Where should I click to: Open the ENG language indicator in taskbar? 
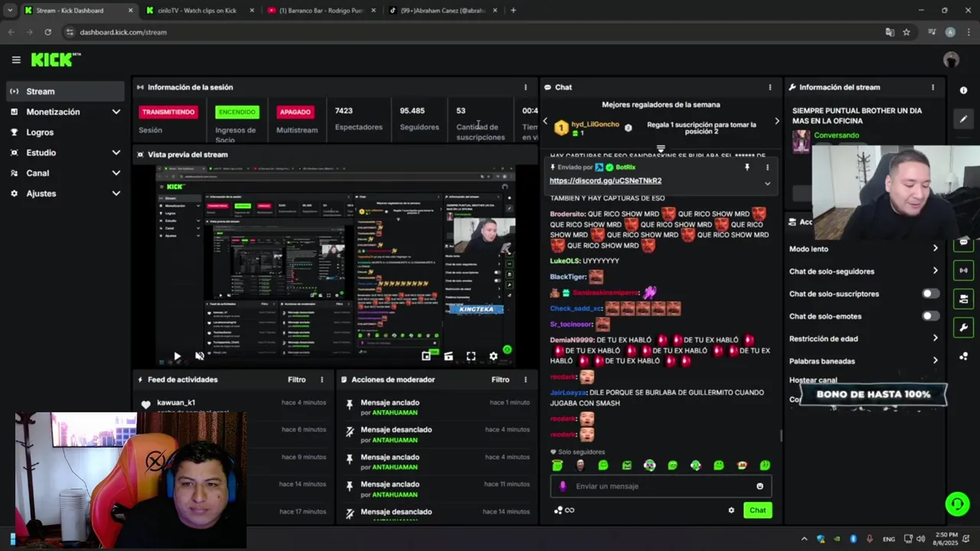pos(889,539)
